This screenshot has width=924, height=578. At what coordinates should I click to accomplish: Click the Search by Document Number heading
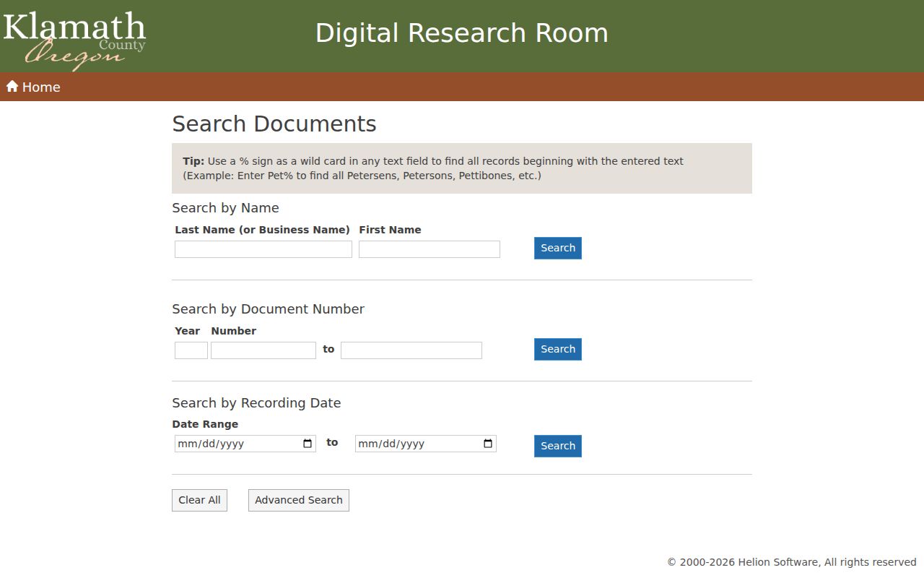point(268,309)
